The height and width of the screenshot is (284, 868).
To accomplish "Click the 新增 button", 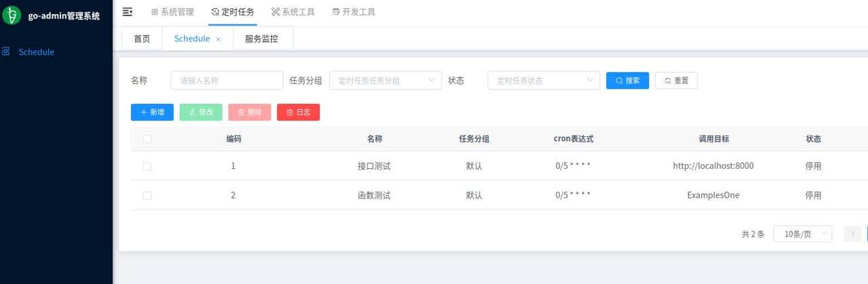I will [152, 113].
